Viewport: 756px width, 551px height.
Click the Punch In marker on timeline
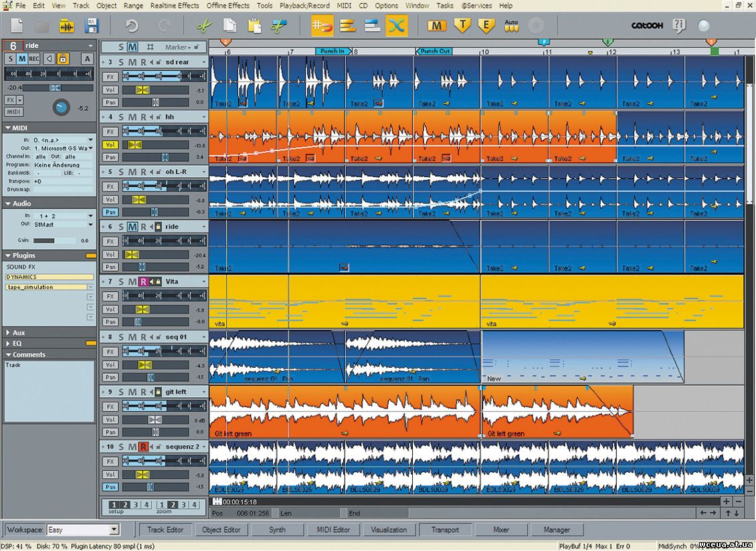pos(333,51)
